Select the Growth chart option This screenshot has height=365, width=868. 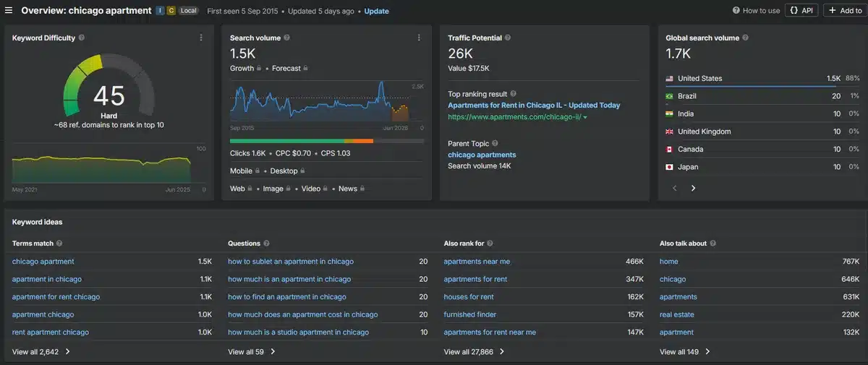point(242,69)
